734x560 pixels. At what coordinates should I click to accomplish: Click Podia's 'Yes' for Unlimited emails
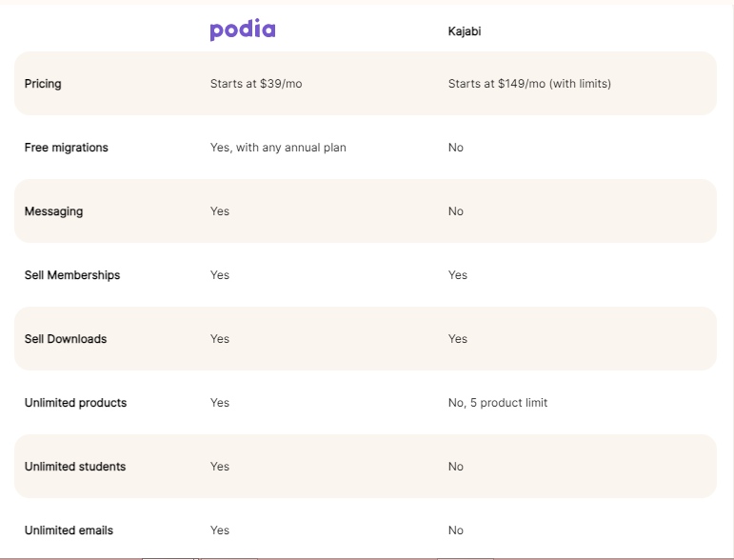click(x=220, y=530)
